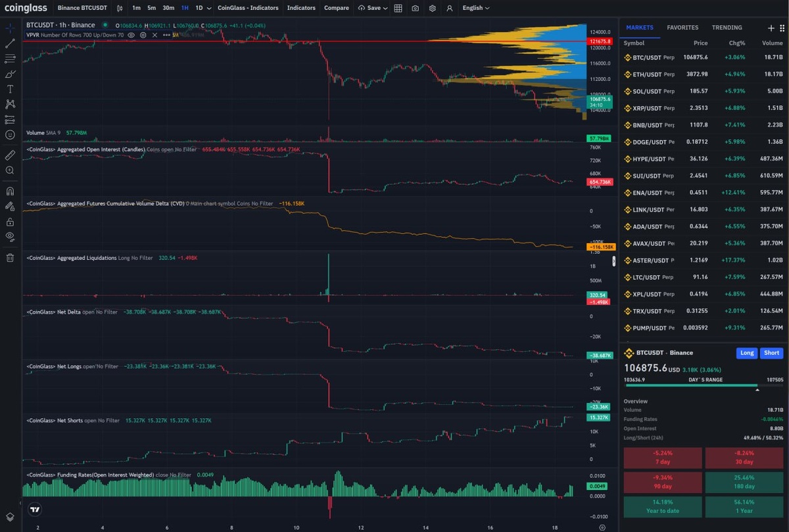Sort watchlist by Symbol column

click(x=634, y=43)
